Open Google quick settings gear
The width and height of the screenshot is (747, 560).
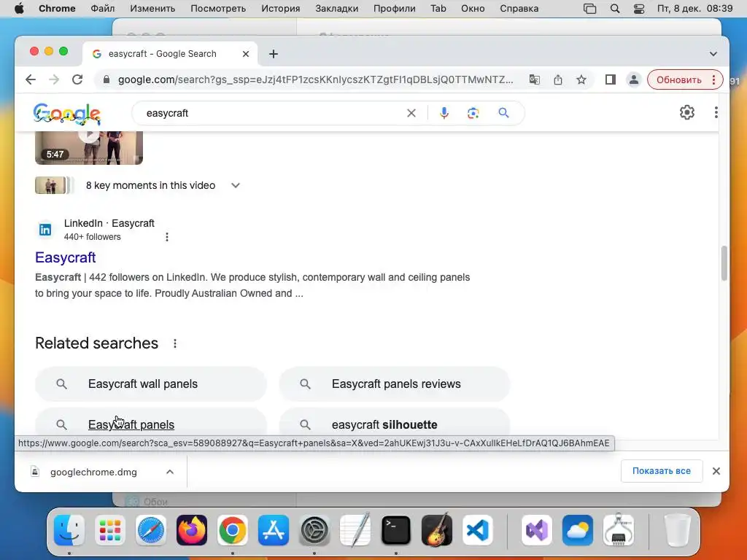(687, 112)
